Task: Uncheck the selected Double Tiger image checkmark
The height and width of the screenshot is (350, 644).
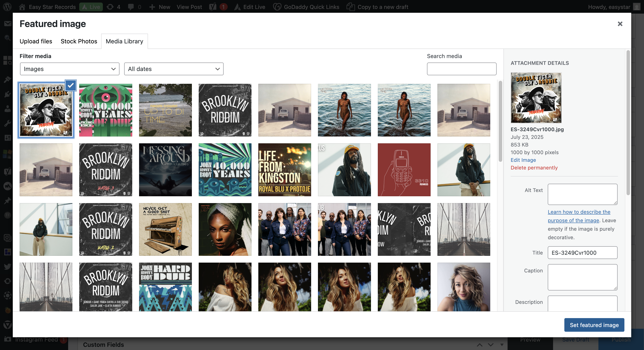Action: [x=71, y=85]
